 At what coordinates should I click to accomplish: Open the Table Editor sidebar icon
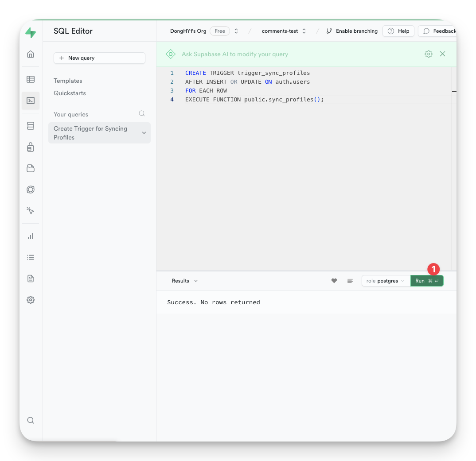coord(31,79)
